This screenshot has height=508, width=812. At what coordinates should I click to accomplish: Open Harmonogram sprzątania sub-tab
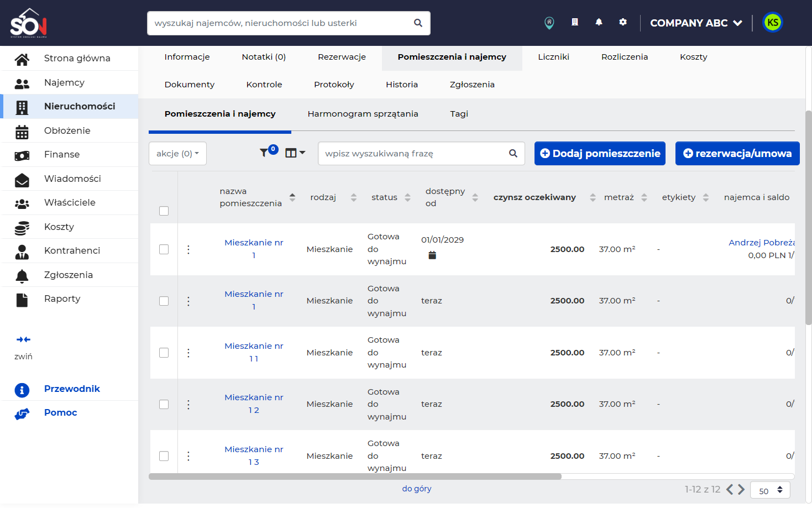coord(363,114)
